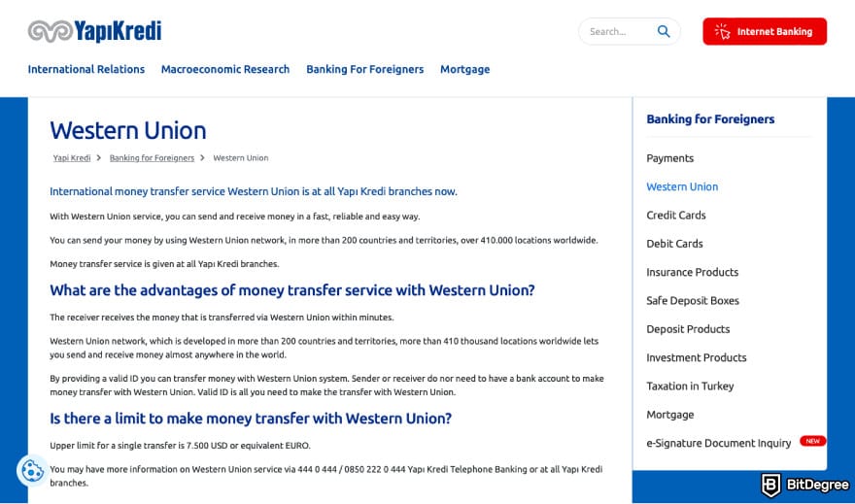Open Insurance Products in the sidebar
The image size is (855, 504).
coord(693,272)
